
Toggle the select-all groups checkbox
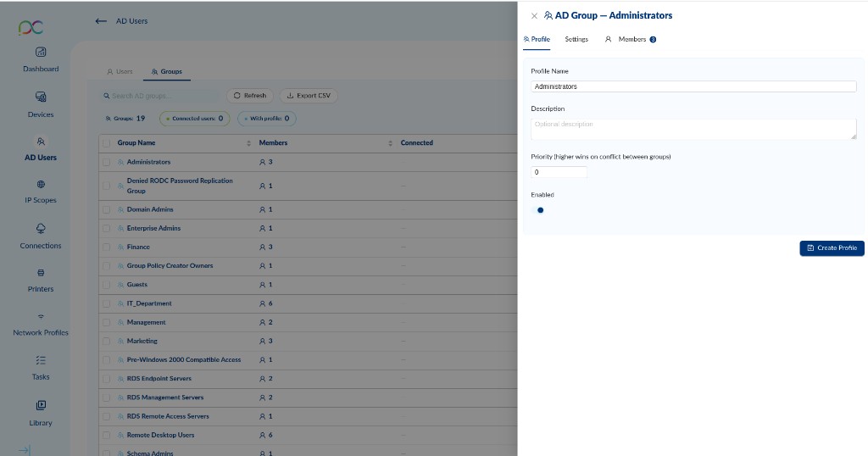pos(106,142)
